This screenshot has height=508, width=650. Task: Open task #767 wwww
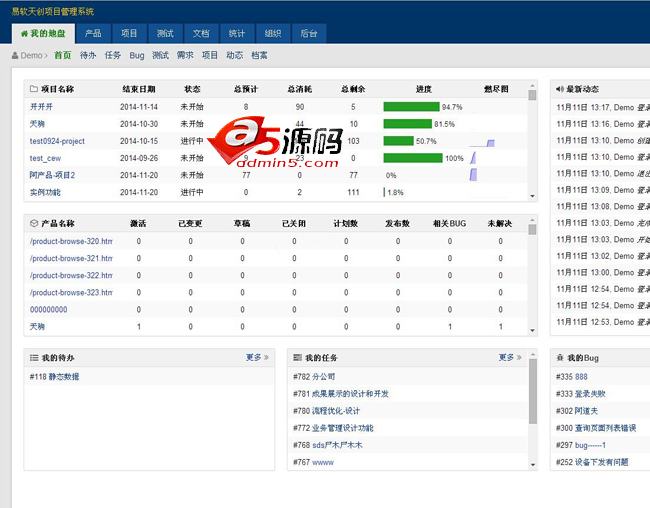click(313, 462)
